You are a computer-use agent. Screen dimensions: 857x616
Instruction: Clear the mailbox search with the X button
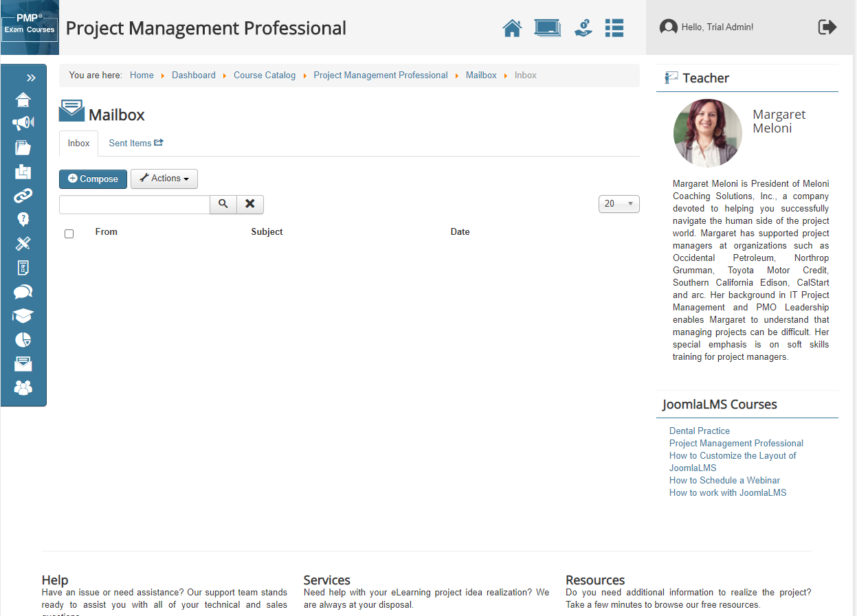250,205
